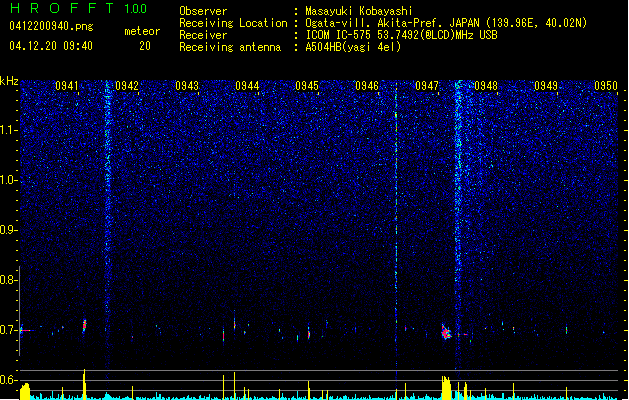Click the 0948 time marker

point(486,86)
